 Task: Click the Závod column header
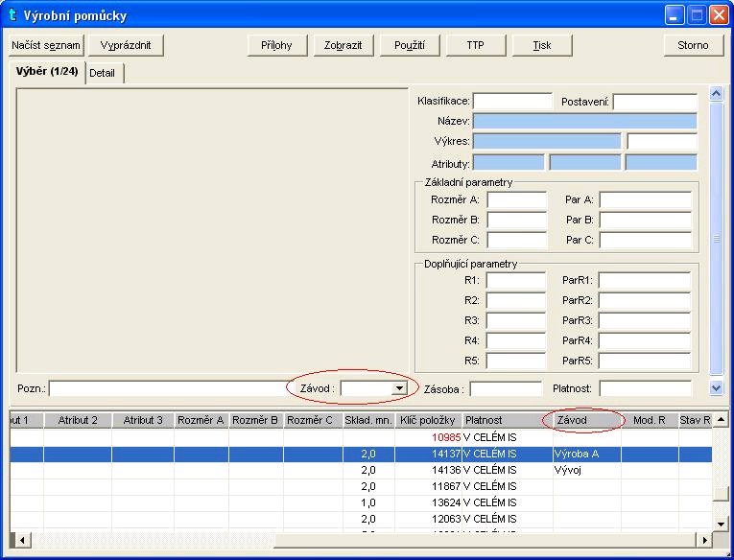point(587,420)
